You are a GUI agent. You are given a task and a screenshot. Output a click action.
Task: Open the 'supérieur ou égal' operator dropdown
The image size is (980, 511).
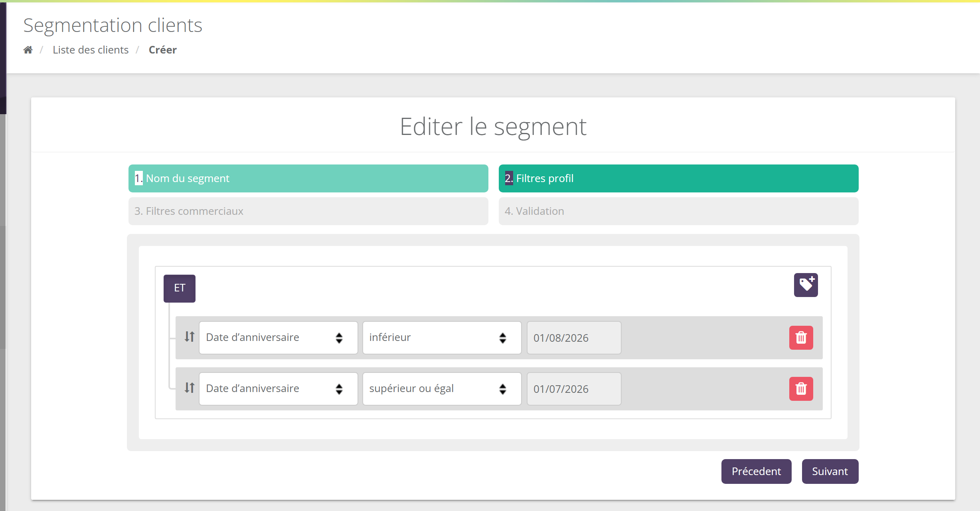(x=442, y=389)
